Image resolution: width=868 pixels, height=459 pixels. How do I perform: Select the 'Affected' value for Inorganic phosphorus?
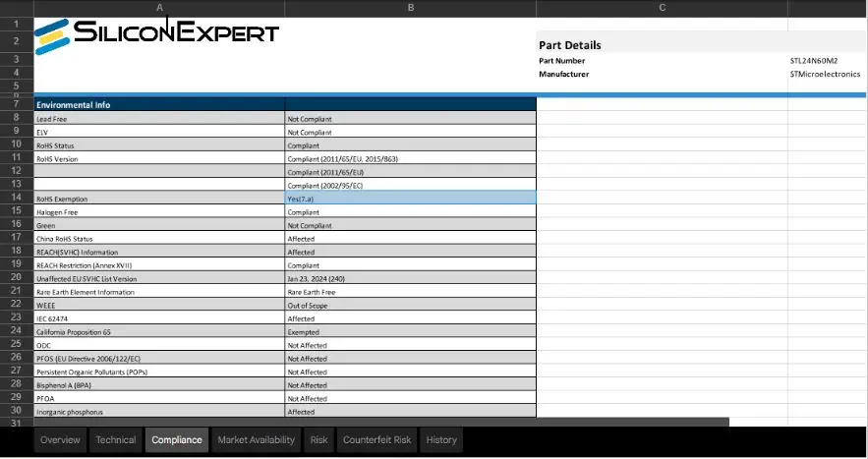[x=410, y=411]
